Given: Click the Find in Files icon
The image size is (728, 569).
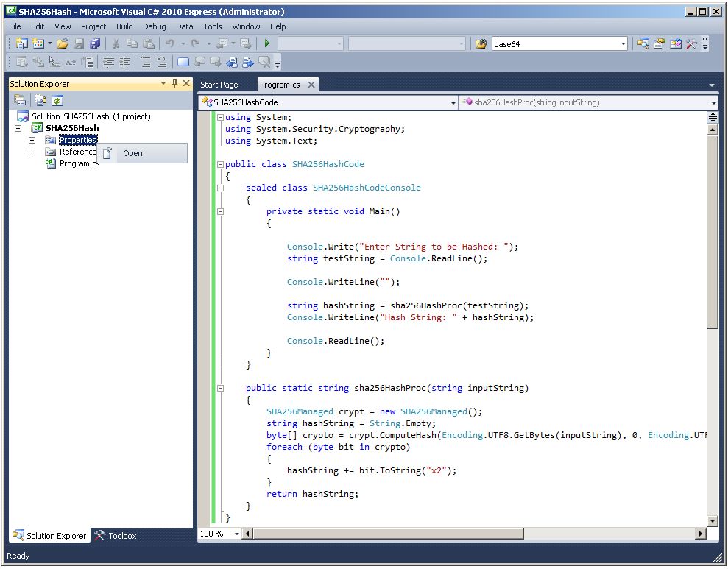Looking at the screenshot, I should pyautogui.click(x=481, y=44).
